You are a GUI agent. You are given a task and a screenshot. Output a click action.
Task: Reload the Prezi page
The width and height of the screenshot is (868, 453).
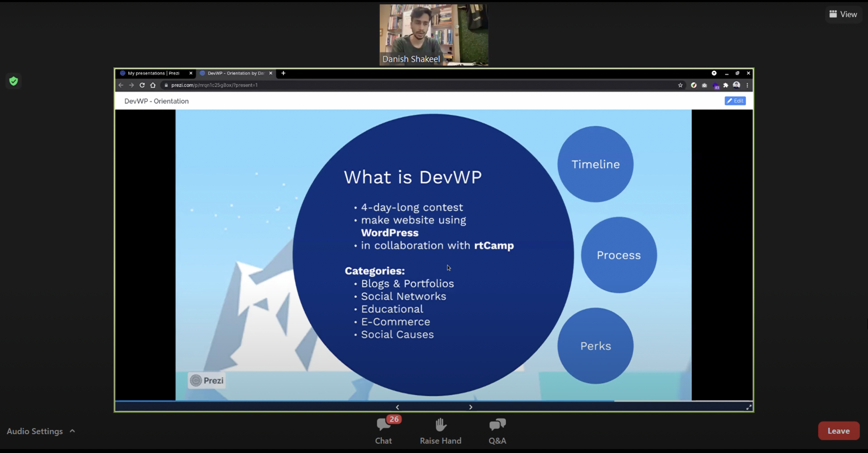point(142,85)
